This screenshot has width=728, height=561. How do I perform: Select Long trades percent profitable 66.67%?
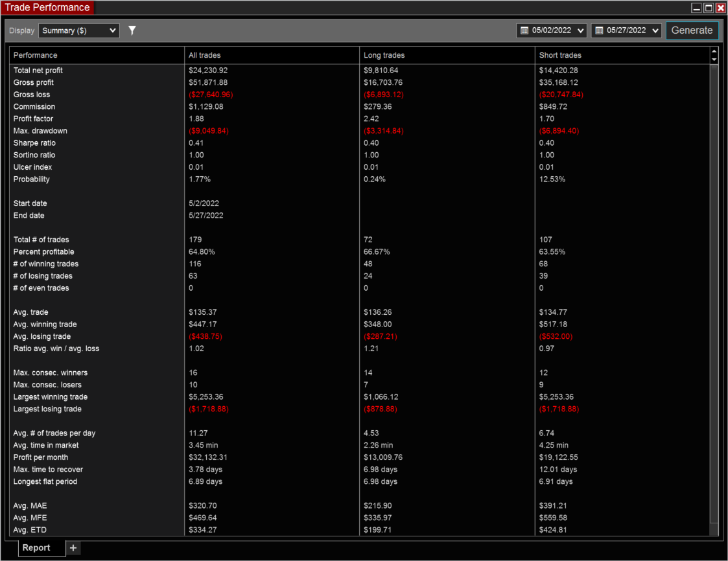(x=377, y=251)
